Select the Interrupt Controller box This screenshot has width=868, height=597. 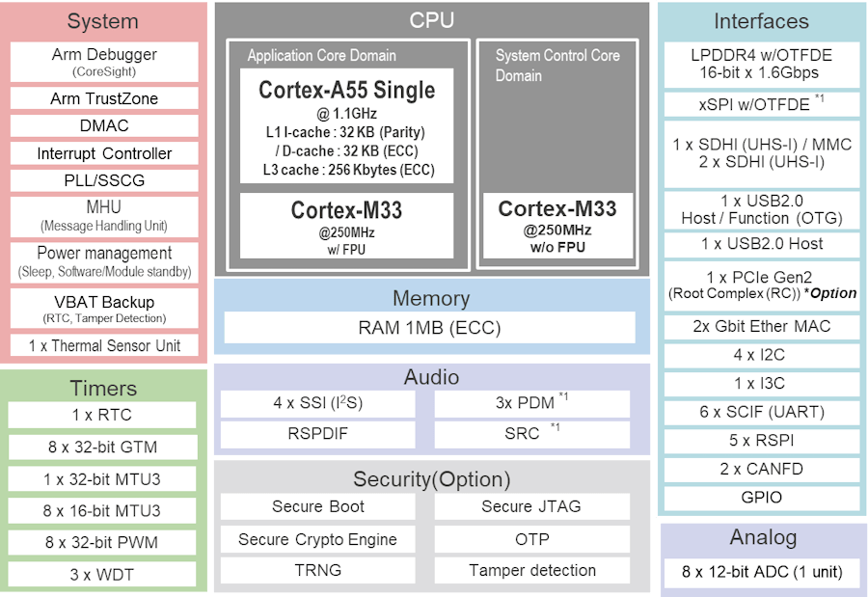point(104,153)
